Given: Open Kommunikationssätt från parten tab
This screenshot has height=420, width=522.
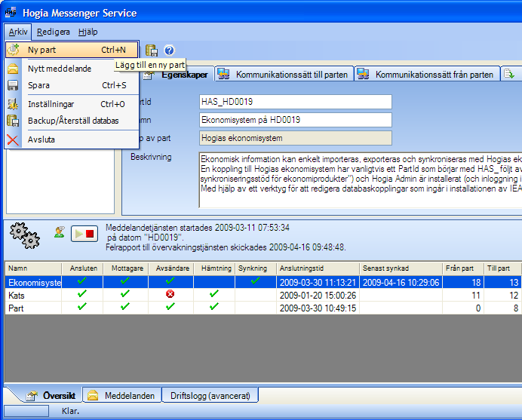Looking at the screenshot, I should [427, 74].
